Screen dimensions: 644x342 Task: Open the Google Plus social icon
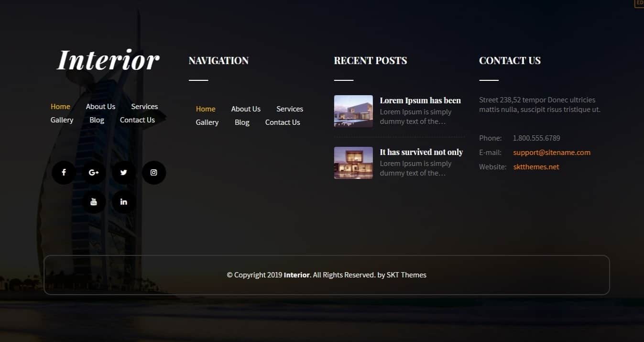coord(94,173)
